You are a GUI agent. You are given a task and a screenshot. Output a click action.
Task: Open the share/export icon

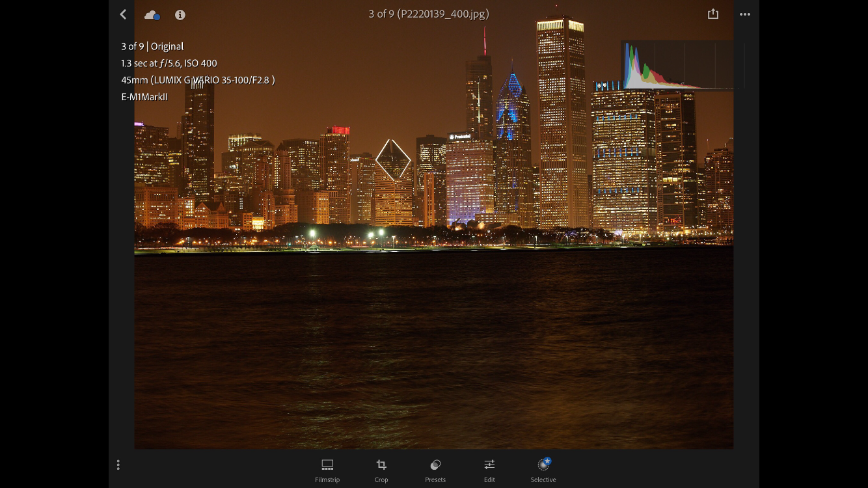(713, 14)
